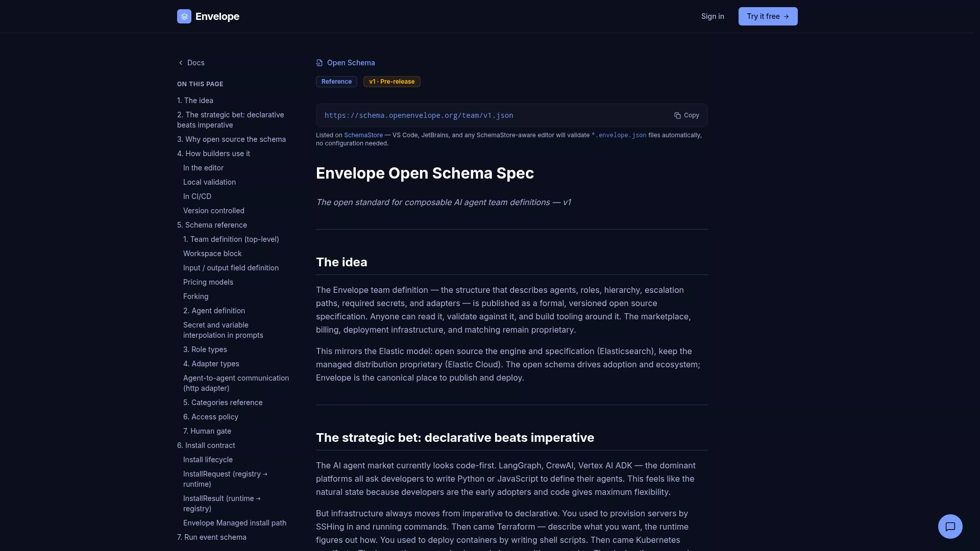Select 'In the editor' sidebar item
The image size is (980, 551).
[x=204, y=168]
